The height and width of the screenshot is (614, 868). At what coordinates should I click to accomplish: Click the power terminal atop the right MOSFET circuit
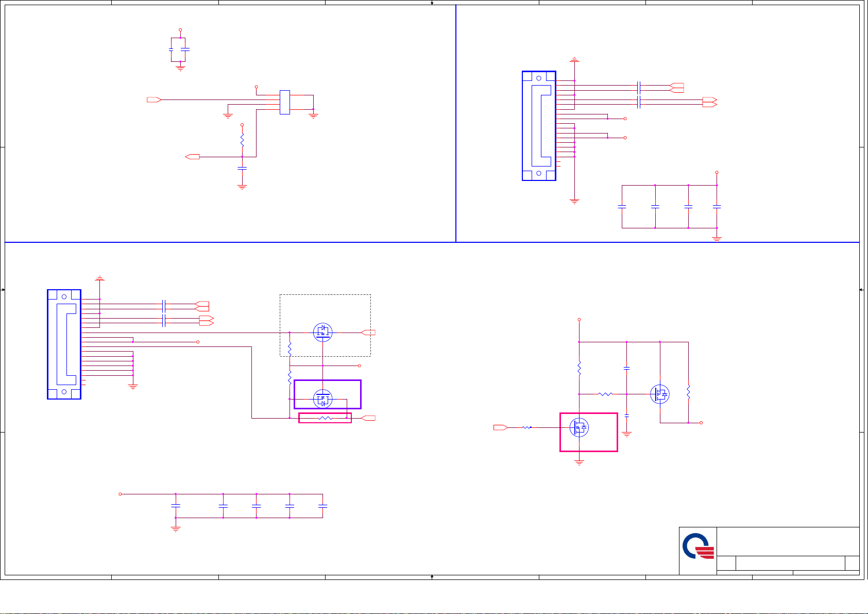(x=579, y=320)
